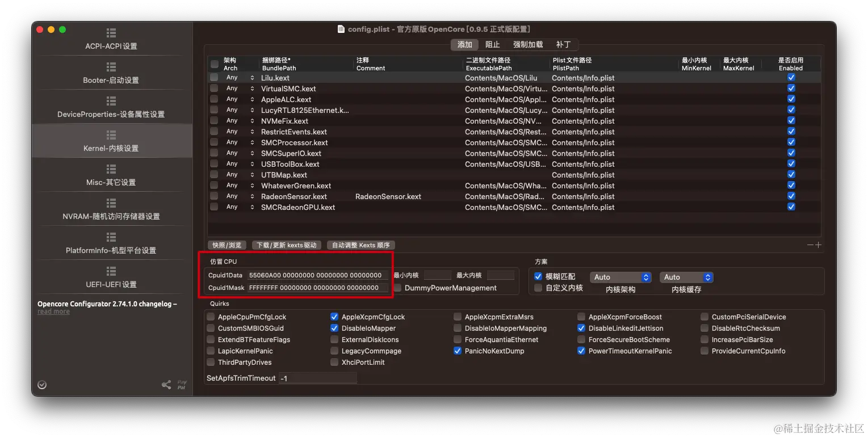The image size is (868, 438).
Task: Click the share icon in sidebar footer
Action: pos(166,385)
